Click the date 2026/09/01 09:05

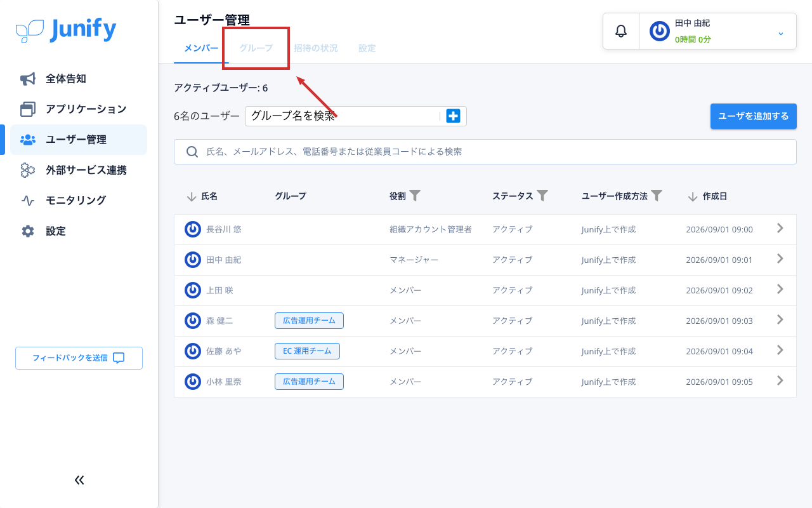click(x=719, y=382)
